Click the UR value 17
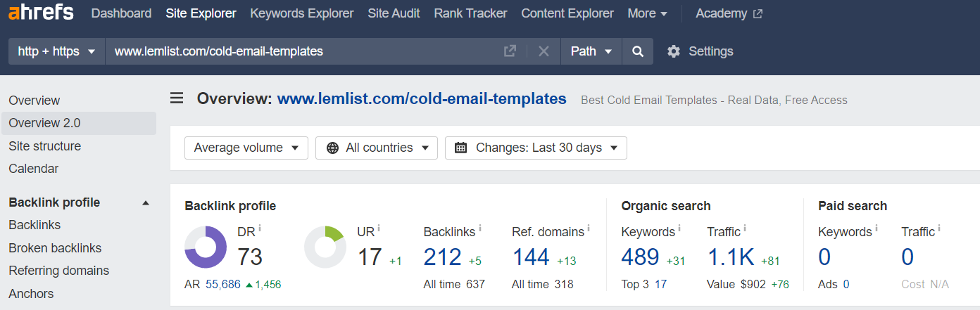980x310 pixels. pyautogui.click(x=370, y=257)
